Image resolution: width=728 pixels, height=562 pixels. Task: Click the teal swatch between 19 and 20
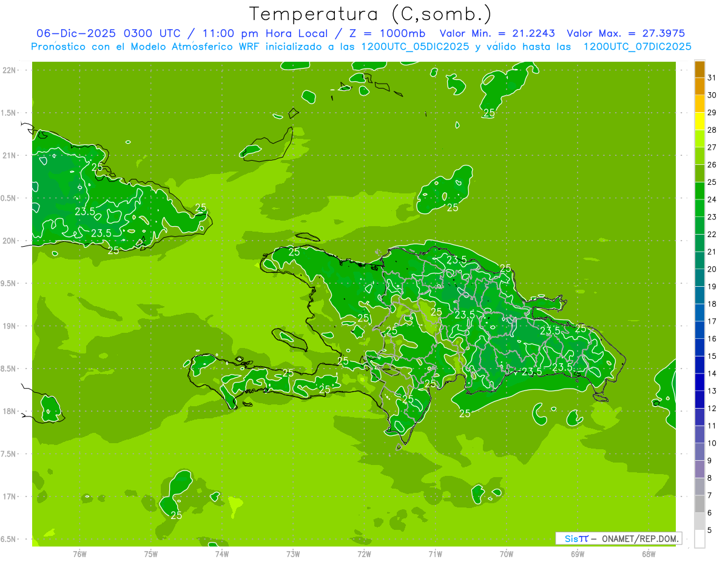[699, 278]
